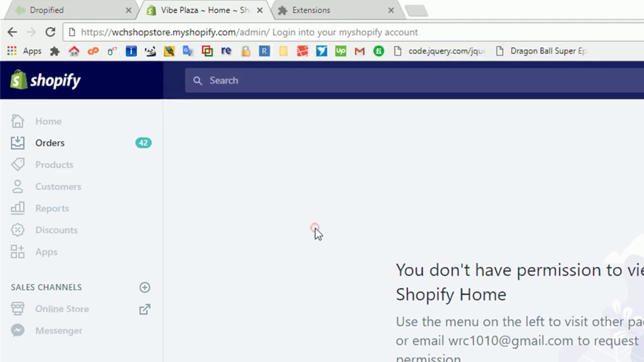Click the SALES CHANNELS heading

pos(46,287)
